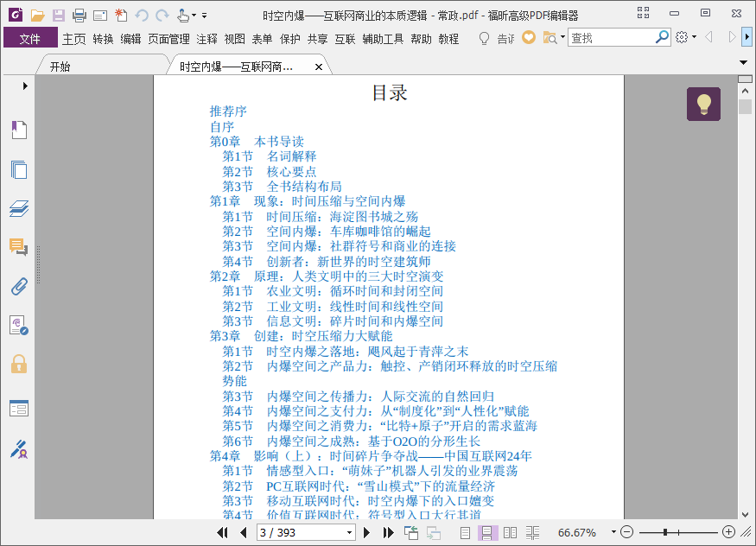Open the 注释 tab
This screenshot has height=546, width=756.
pos(206,39)
